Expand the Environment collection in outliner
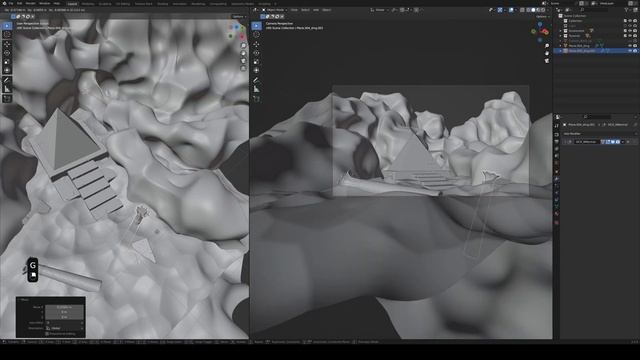640x360 pixels. (561, 31)
